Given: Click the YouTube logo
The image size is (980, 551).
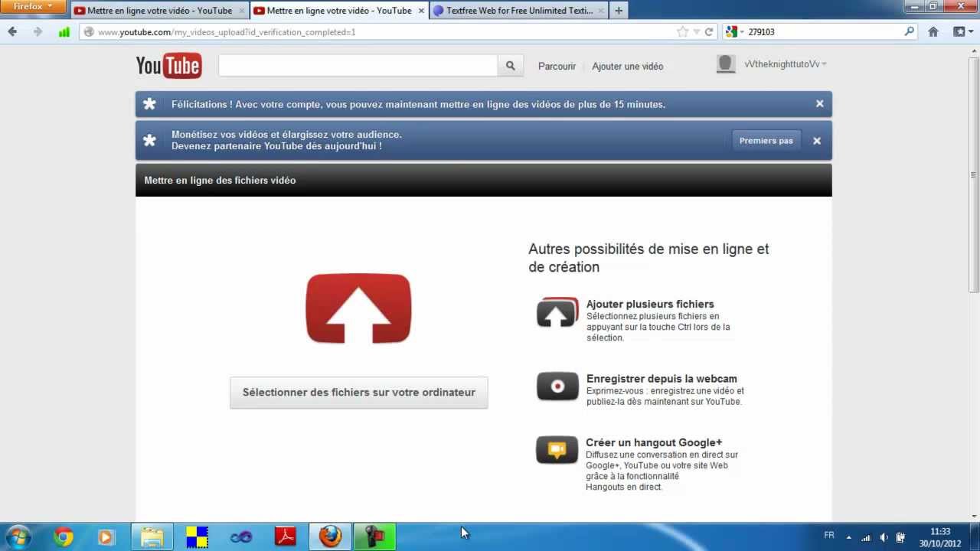Looking at the screenshot, I should [168, 66].
